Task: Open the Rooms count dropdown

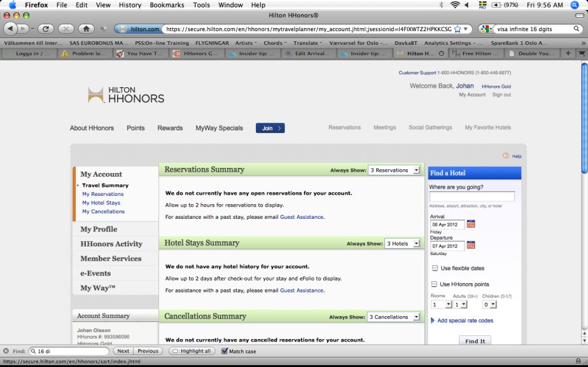Action: point(442,305)
